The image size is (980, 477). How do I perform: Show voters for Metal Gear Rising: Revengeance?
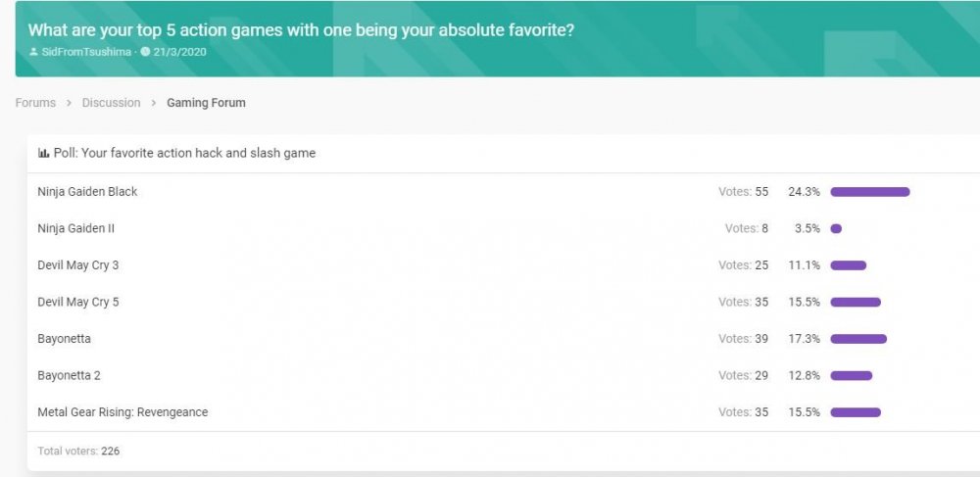point(743,412)
